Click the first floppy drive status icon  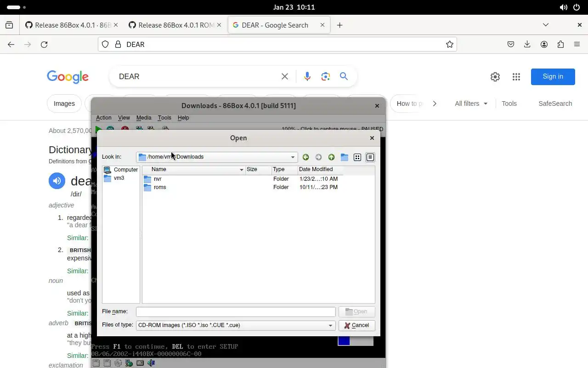pyautogui.click(x=96, y=363)
